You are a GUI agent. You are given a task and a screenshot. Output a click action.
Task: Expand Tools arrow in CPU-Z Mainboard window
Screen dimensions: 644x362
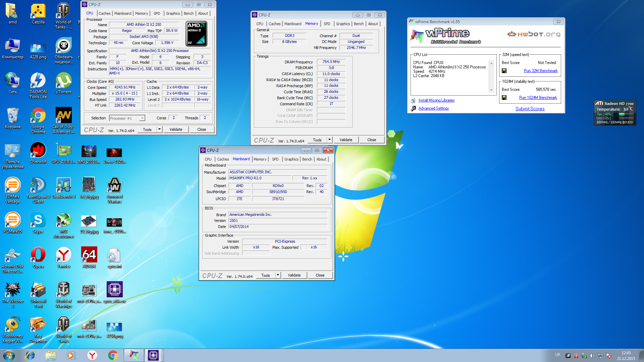pos(278,275)
